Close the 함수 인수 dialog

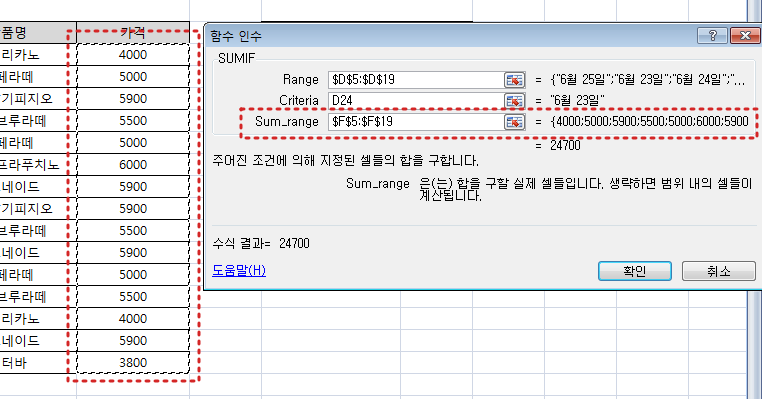[745, 35]
